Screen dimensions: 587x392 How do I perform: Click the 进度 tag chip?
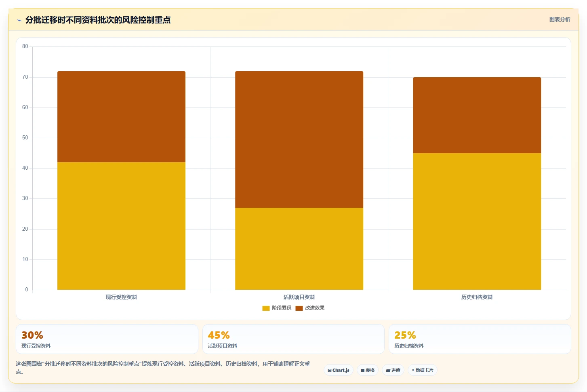click(x=393, y=370)
